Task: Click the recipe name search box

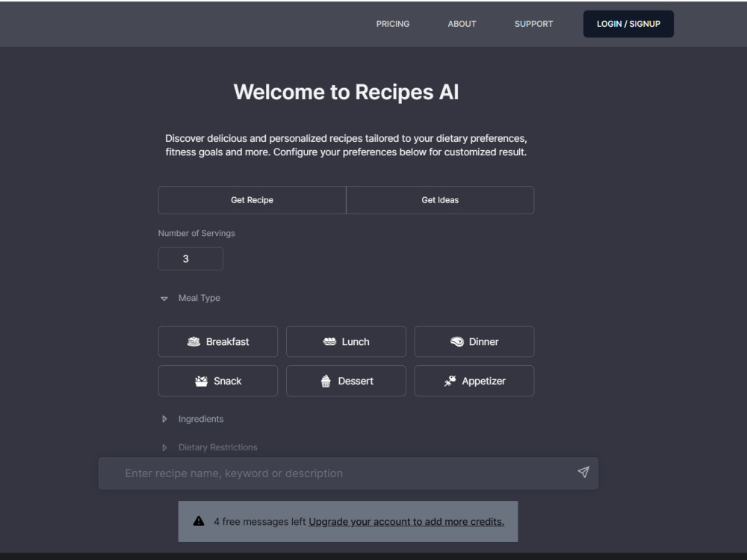Action: (348, 473)
